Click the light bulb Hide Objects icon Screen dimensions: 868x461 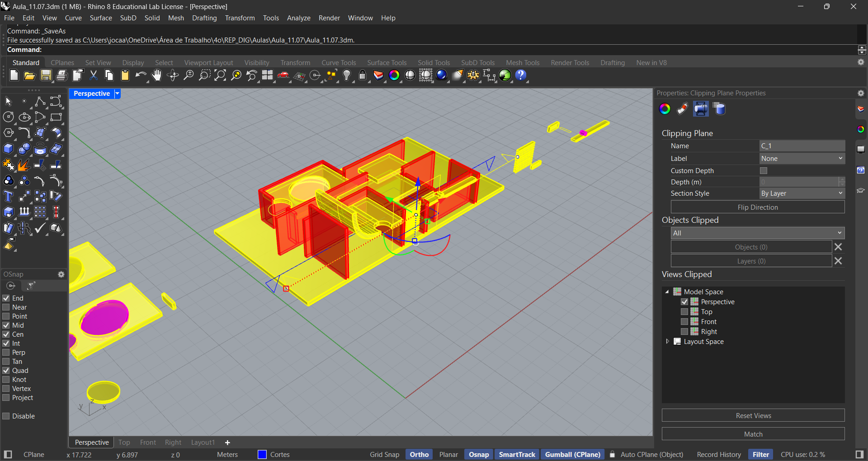347,75
